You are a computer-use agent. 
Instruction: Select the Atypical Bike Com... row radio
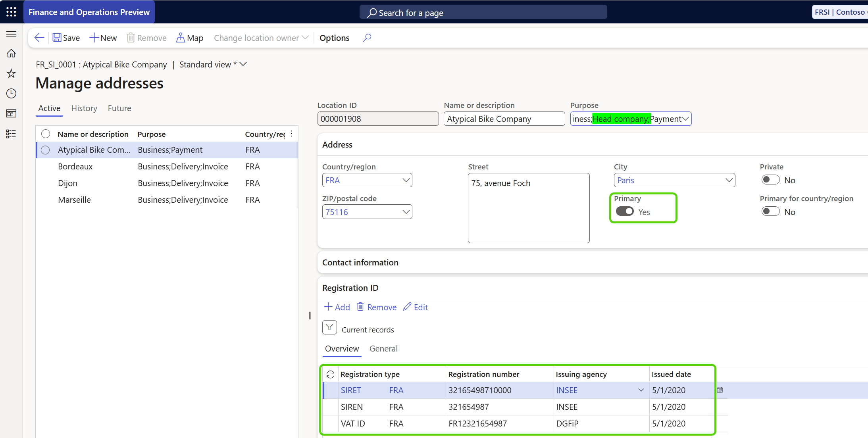pos(46,150)
